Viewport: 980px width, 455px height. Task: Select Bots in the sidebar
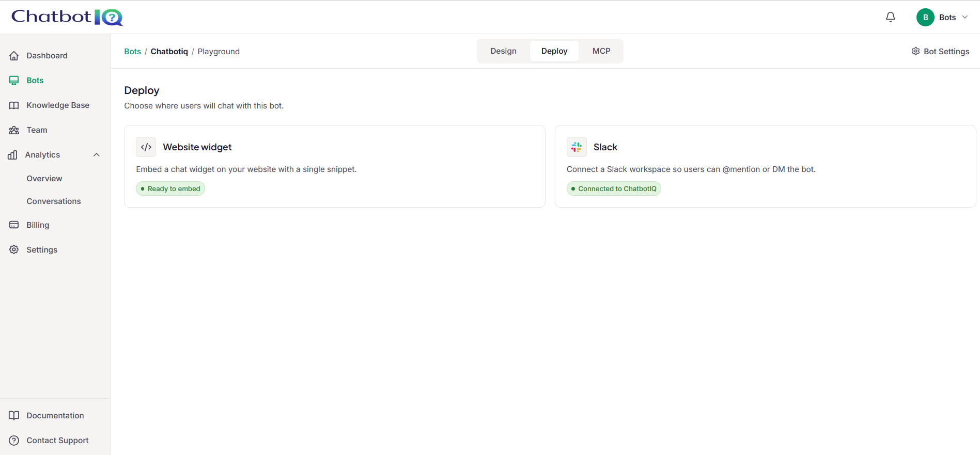coord(35,81)
